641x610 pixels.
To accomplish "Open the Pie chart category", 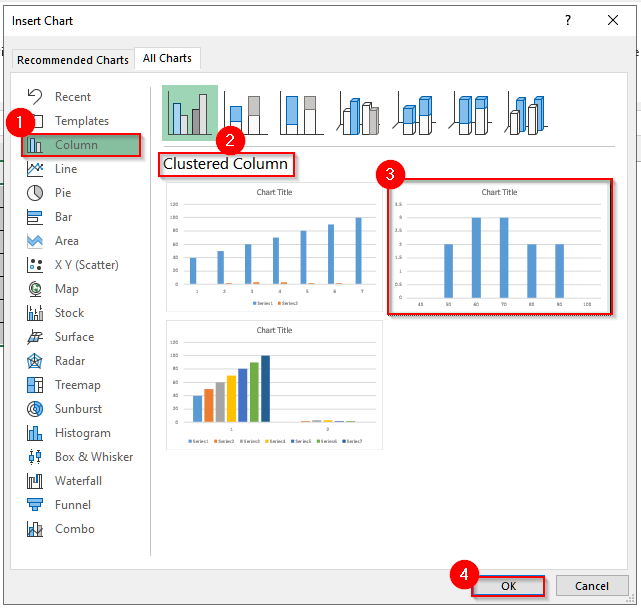I will [x=63, y=193].
